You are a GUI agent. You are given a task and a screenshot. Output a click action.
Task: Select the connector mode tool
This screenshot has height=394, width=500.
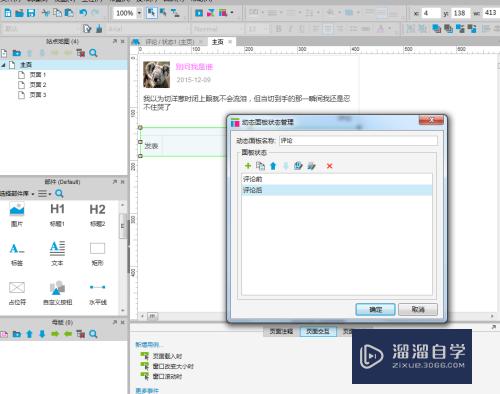coord(175,13)
